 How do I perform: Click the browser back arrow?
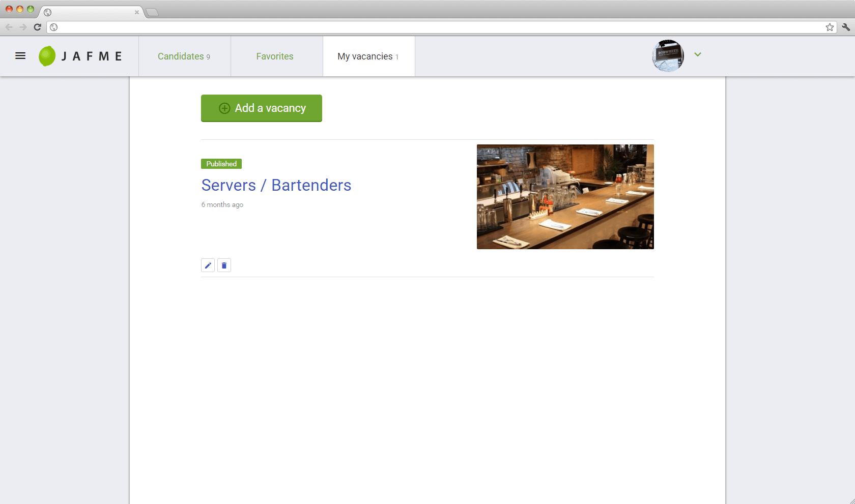pyautogui.click(x=9, y=27)
